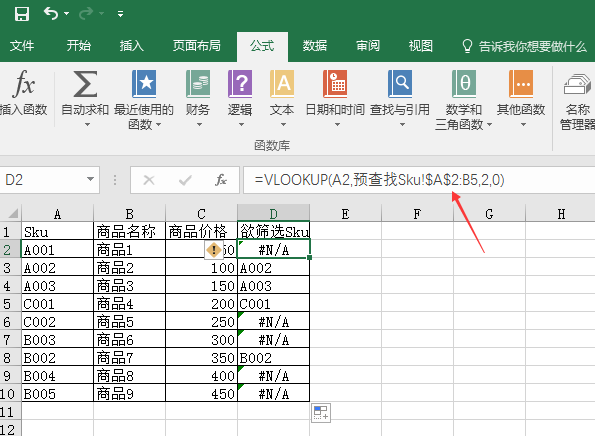Viewport: 595px width, 436px height.
Task: Switch to the 页面布局 ribbon tab
Action: 197,46
